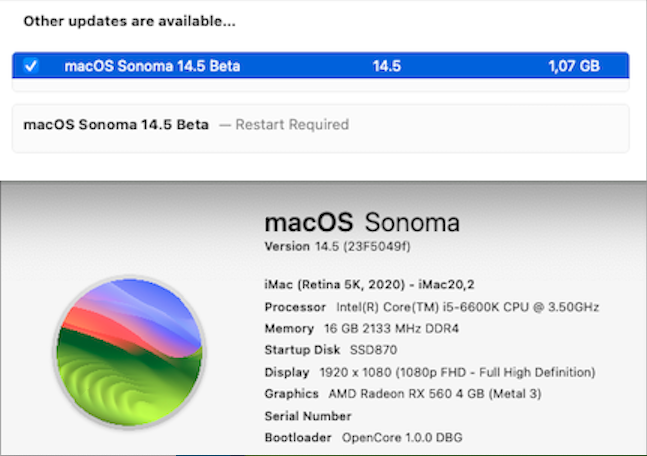Click the empty row below selected update
Viewport: 647px width, 456px height.
click(321, 85)
